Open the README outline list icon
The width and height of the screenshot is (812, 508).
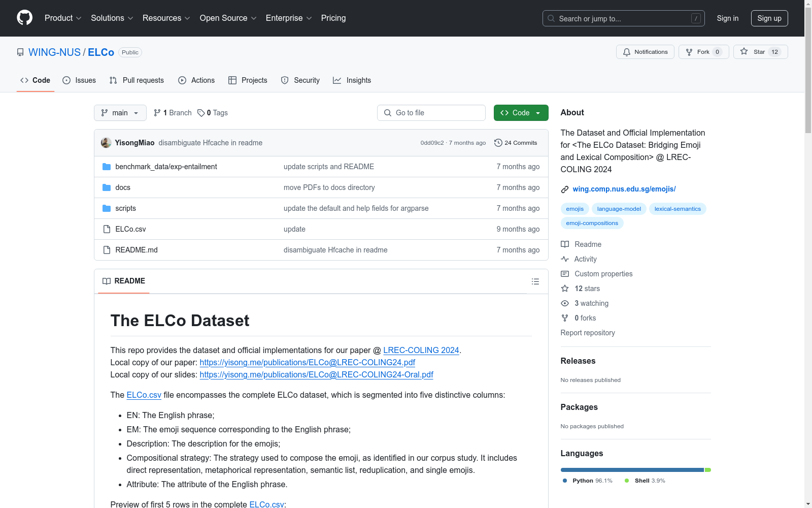tap(535, 281)
